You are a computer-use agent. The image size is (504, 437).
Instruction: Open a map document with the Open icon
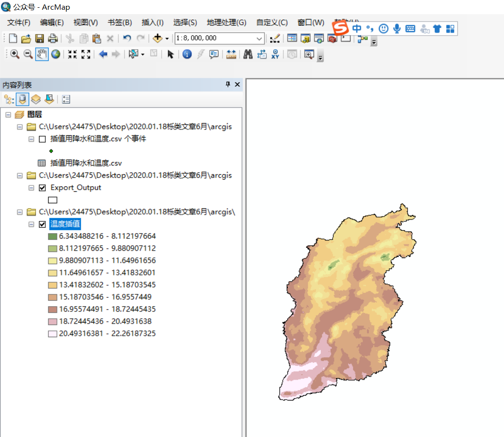point(26,38)
